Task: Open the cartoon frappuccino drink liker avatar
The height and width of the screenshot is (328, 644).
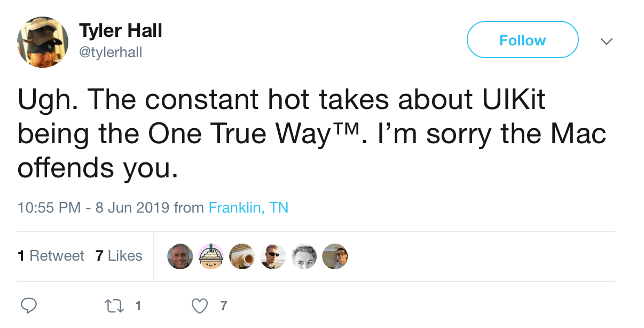Action: (x=210, y=256)
